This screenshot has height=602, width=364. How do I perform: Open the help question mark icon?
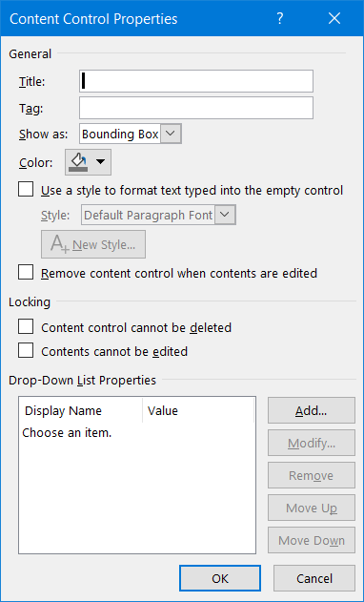click(280, 18)
